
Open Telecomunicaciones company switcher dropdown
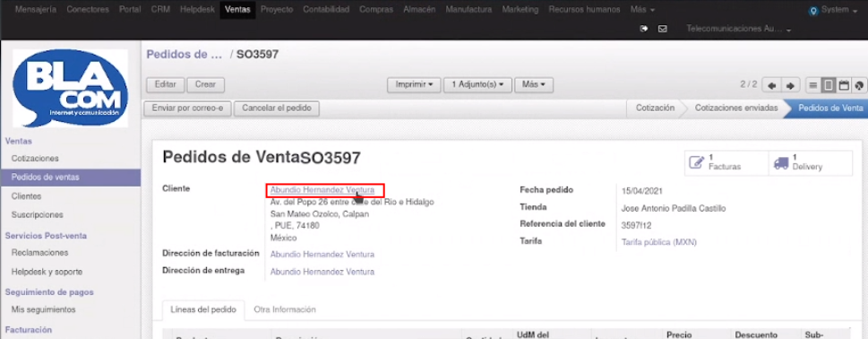pos(738,29)
